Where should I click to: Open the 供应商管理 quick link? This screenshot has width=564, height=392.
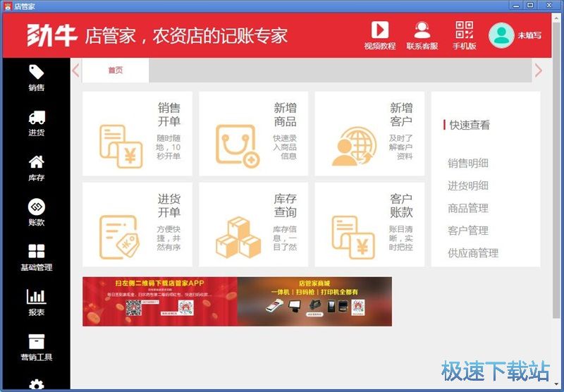click(473, 253)
